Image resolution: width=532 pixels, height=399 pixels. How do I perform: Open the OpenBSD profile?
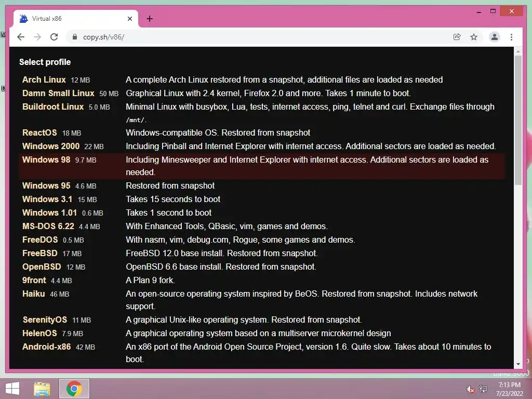click(42, 267)
